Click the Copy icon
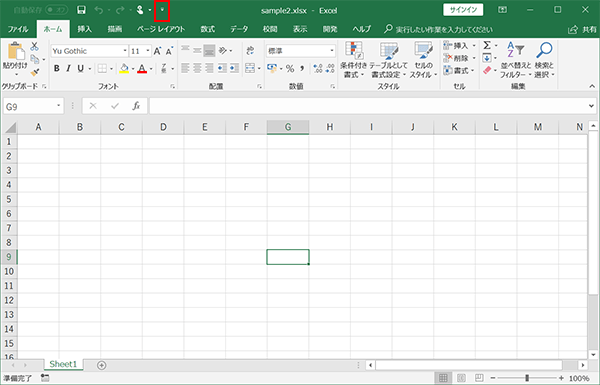This screenshot has width=600, height=385. (x=35, y=59)
